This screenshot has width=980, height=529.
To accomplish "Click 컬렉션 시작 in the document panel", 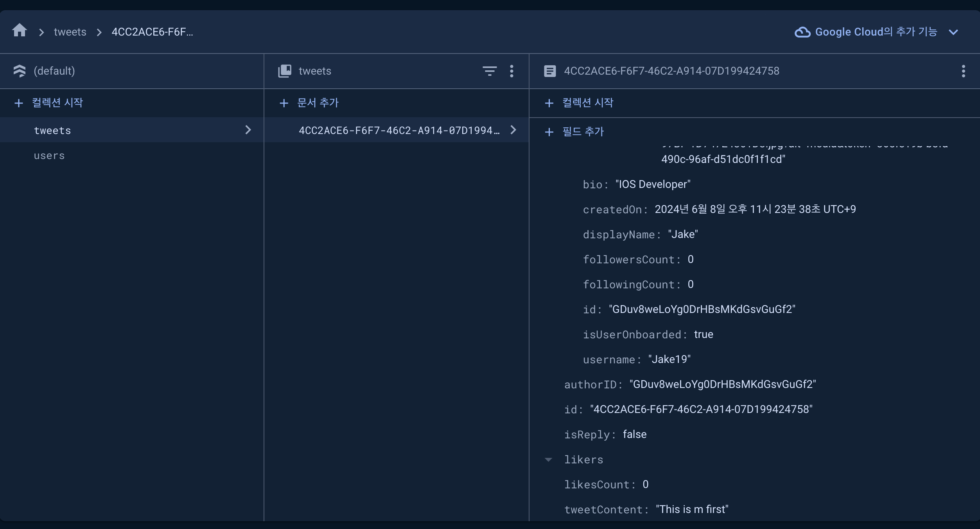I will coord(587,103).
